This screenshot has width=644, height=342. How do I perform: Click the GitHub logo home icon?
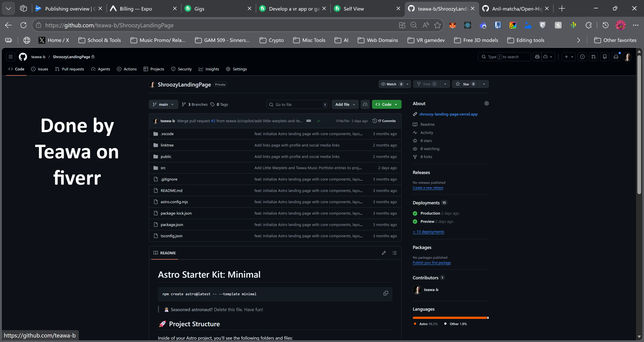click(x=23, y=57)
